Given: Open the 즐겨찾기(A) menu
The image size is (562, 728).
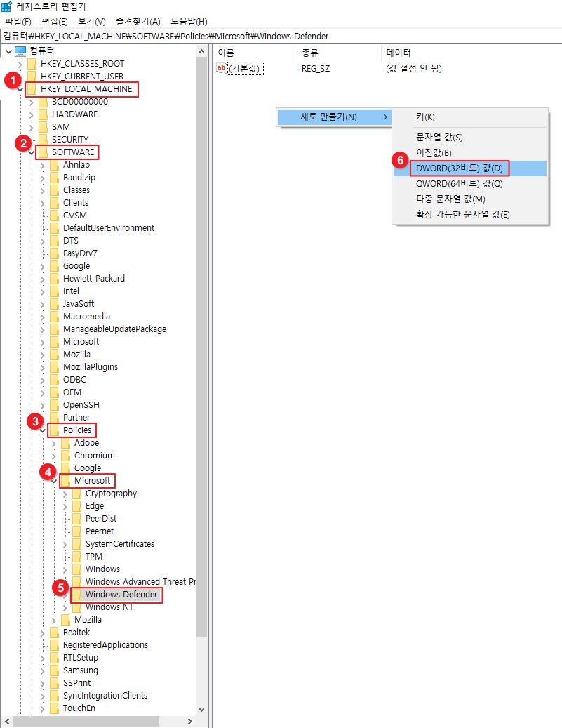Looking at the screenshot, I should click(x=138, y=21).
